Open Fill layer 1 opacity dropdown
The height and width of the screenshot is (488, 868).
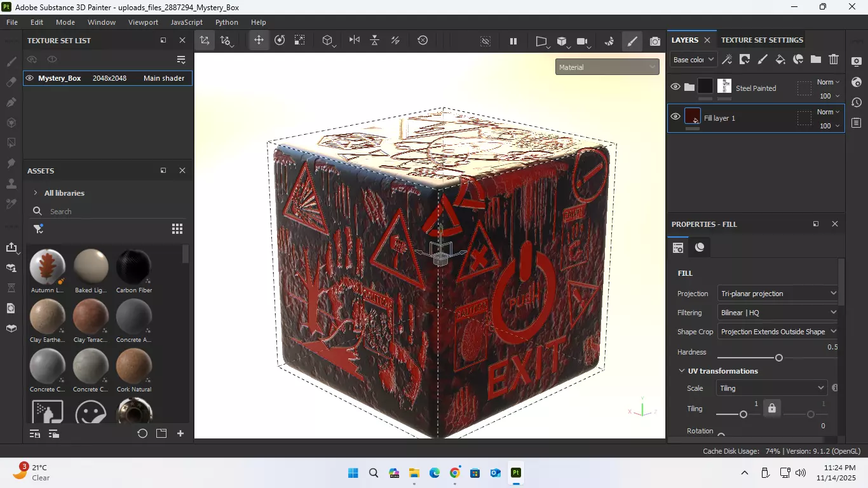tap(830, 126)
